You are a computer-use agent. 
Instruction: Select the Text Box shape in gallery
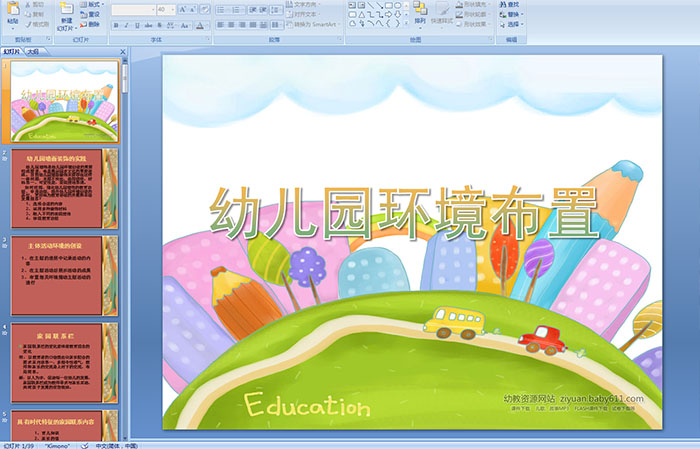352,5
